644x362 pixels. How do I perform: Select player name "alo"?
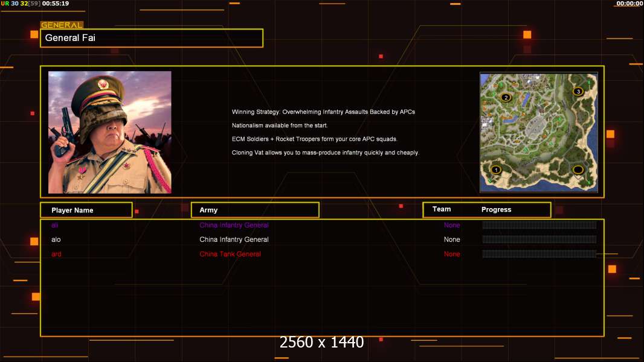[56, 240]
